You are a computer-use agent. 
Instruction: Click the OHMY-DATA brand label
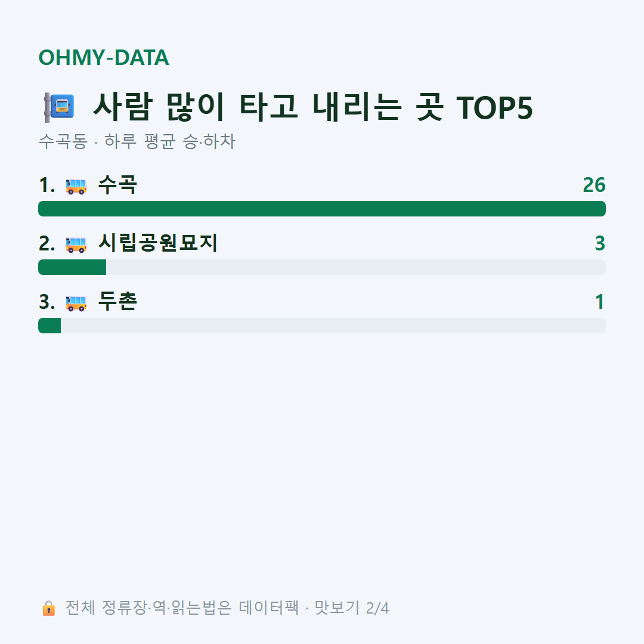[104, 57]
